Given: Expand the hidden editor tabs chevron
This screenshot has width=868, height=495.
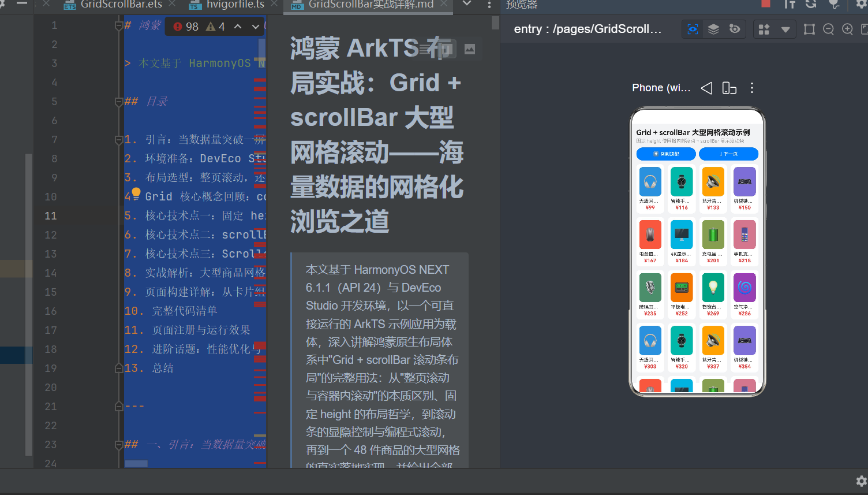Looking at the screenshot, I should [x=467, y=4].
